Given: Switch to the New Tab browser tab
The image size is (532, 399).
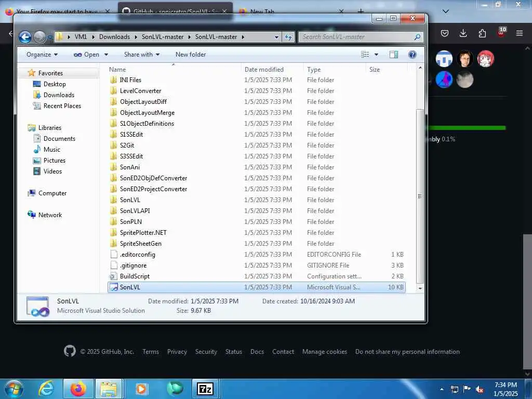Looking at the screenshot, I should click(262, 11).
